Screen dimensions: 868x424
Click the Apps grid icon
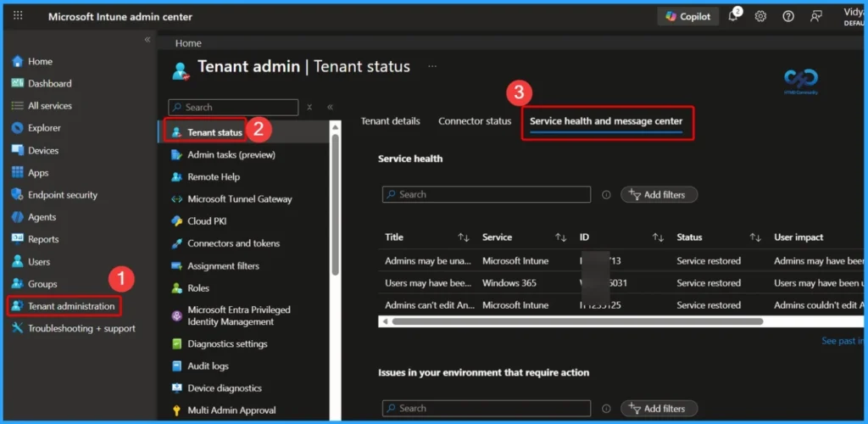tap(18, 173)
